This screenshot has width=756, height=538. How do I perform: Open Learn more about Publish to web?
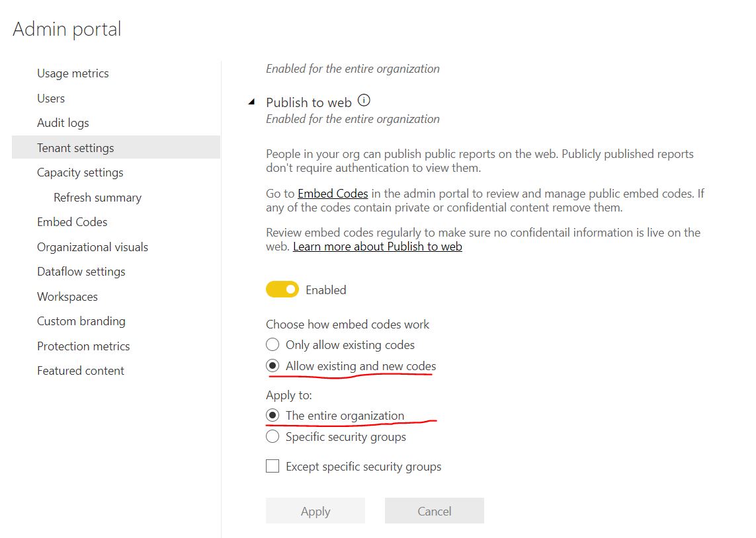(378, 247)
